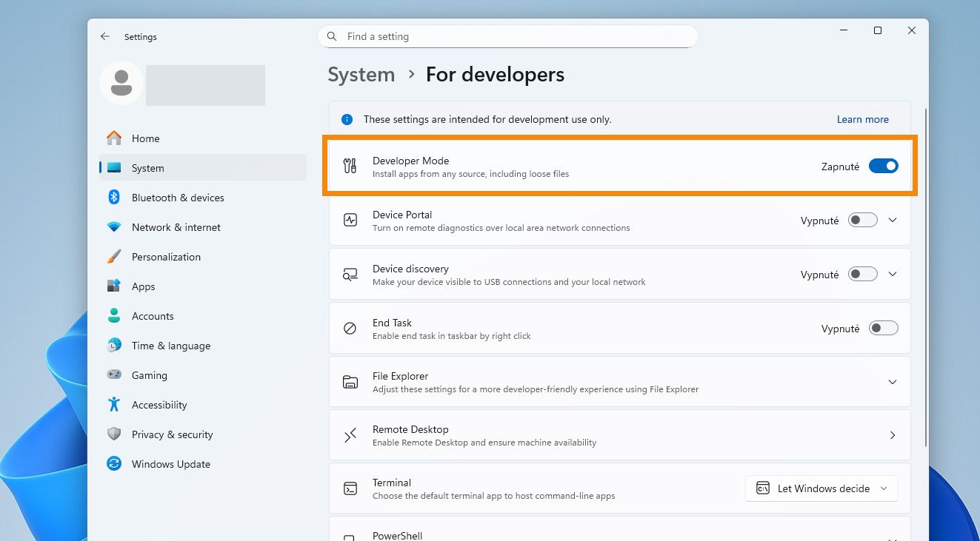Expand the File Explorer settings section
Viewport: 980px width, 541px height.
point(893,382)
